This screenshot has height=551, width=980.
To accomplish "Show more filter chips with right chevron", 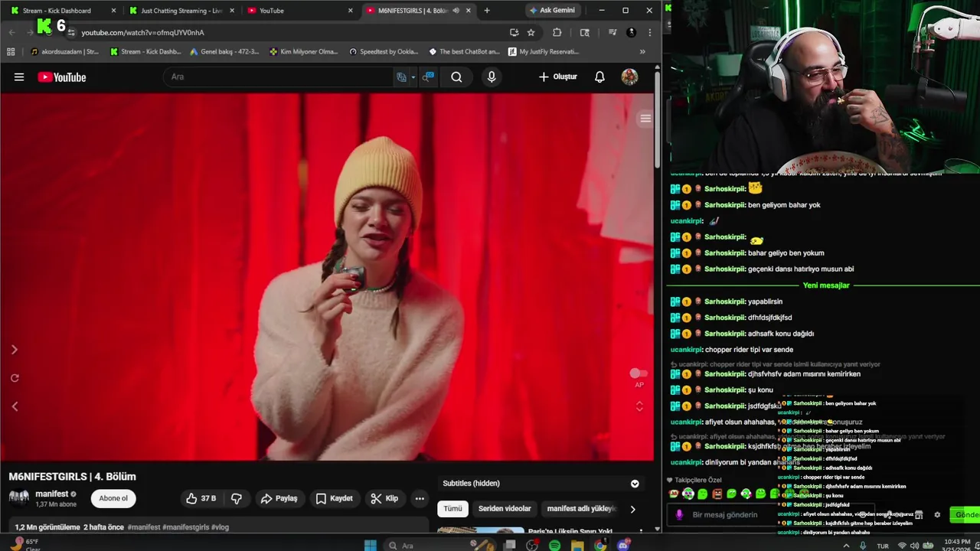I will point(632,509).
